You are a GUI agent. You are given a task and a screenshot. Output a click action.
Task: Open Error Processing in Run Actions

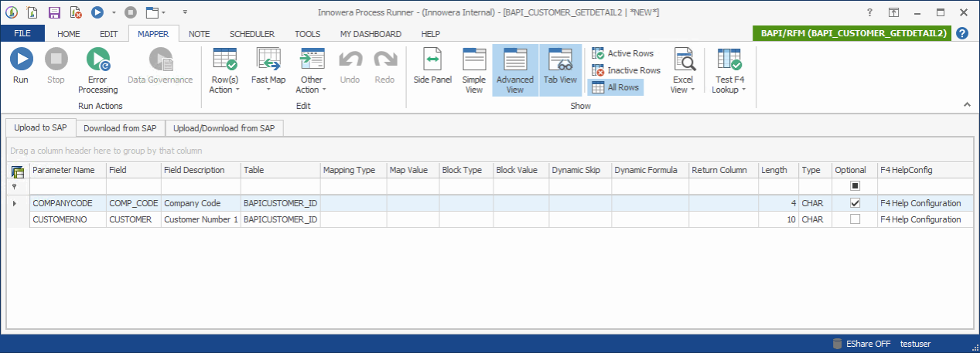click(98, 70)
